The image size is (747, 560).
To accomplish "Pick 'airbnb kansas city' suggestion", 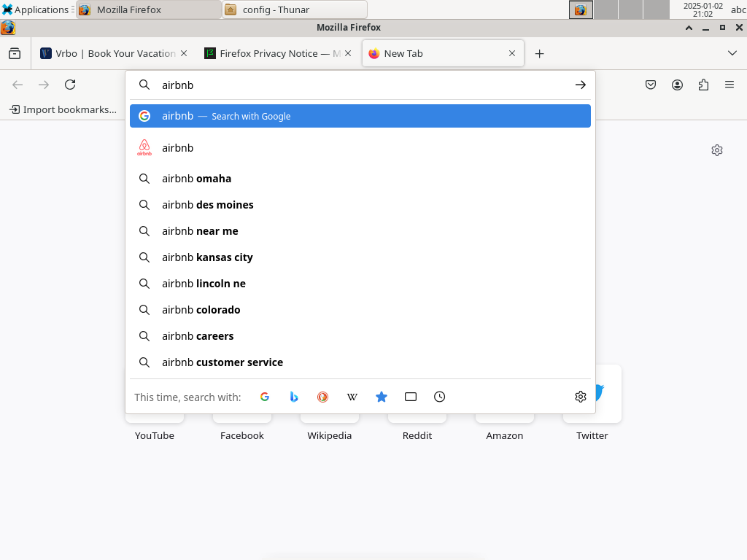I will (x=360, y=257).
